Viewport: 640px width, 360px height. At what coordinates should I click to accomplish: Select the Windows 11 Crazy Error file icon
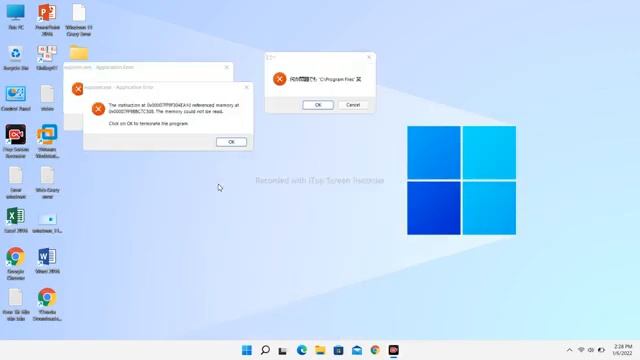(x=79, y=20)
